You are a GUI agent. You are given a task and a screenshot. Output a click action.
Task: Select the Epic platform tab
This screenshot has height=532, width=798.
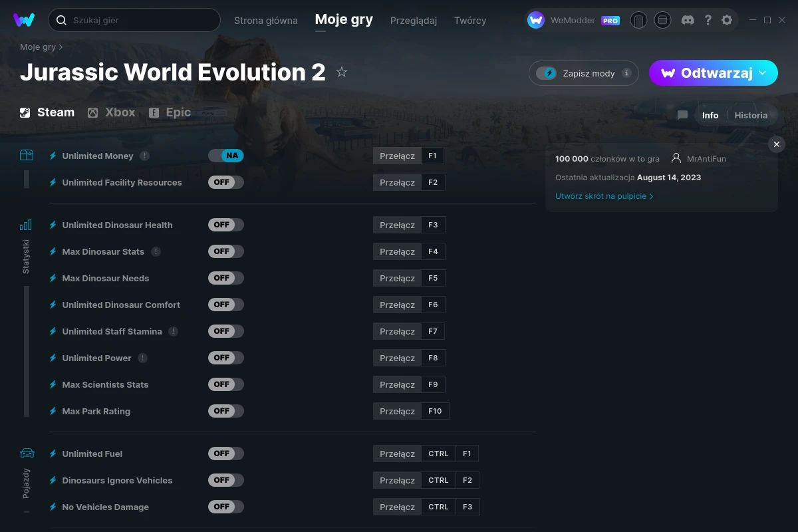[170, 112]
